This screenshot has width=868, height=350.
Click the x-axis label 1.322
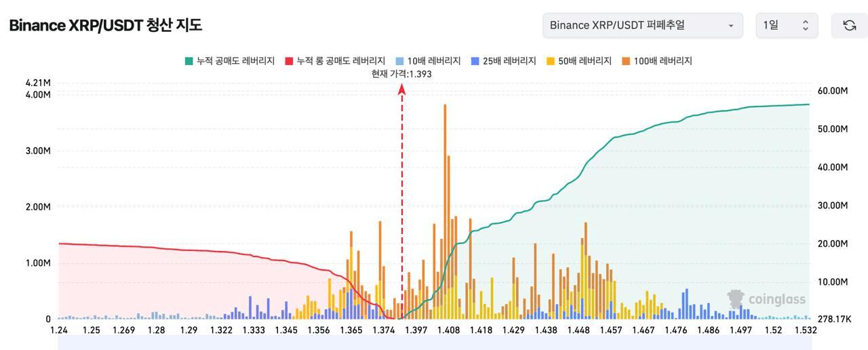pos(221,330)
